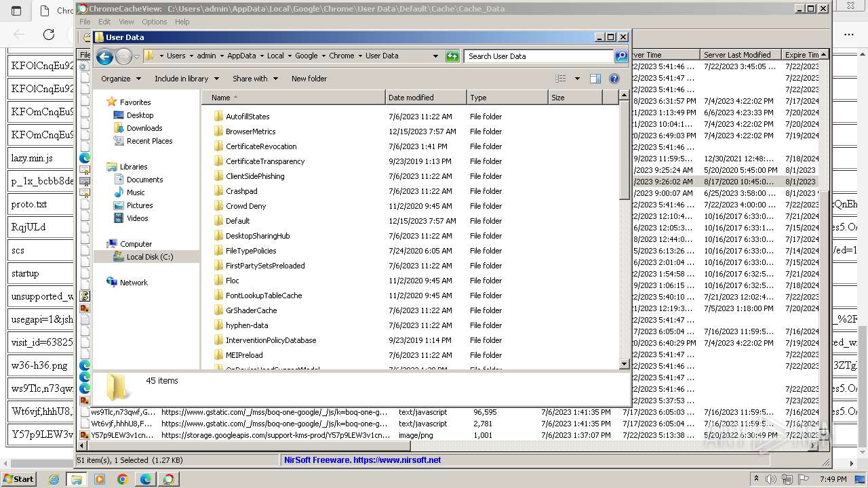Toggle the preview pane icon

(595, 79)
